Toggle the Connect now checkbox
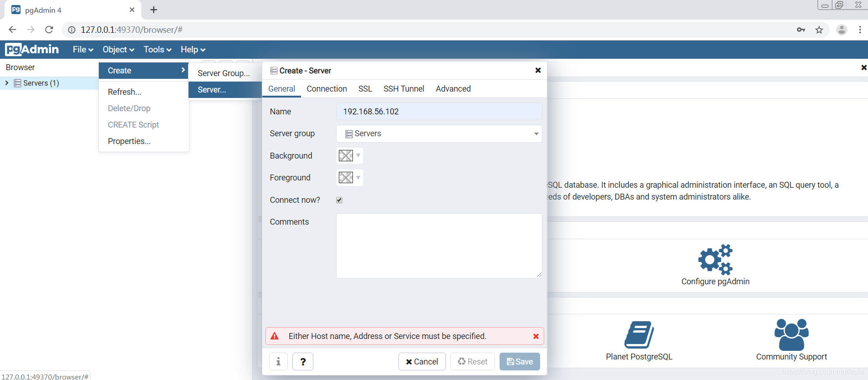The image size is (868, 380). pos(339,200)
